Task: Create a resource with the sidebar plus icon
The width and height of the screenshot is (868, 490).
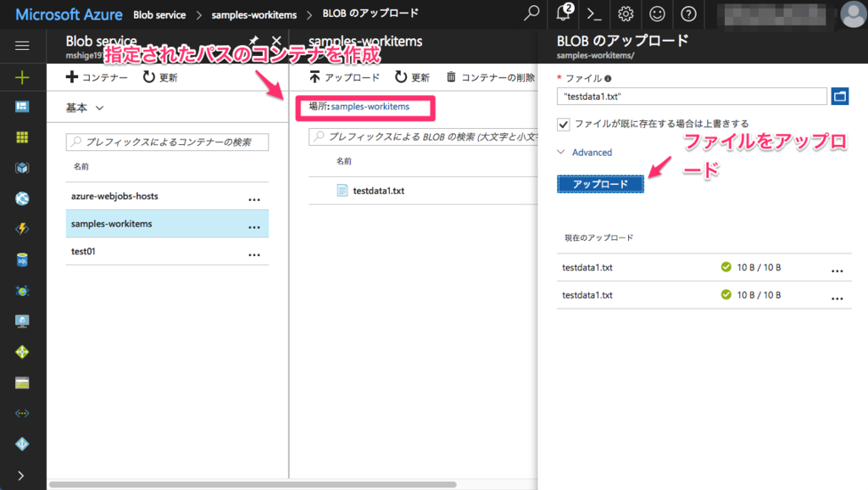Action: [x=22, y=76]
